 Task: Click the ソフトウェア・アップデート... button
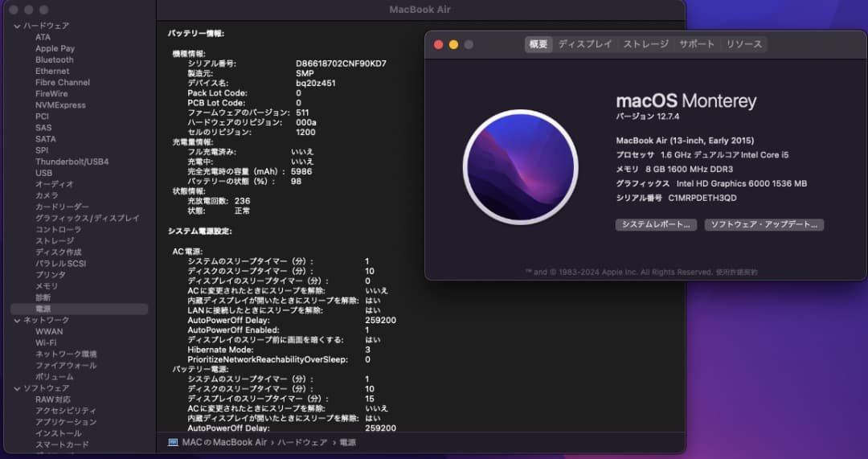click(x=764, y=225)
